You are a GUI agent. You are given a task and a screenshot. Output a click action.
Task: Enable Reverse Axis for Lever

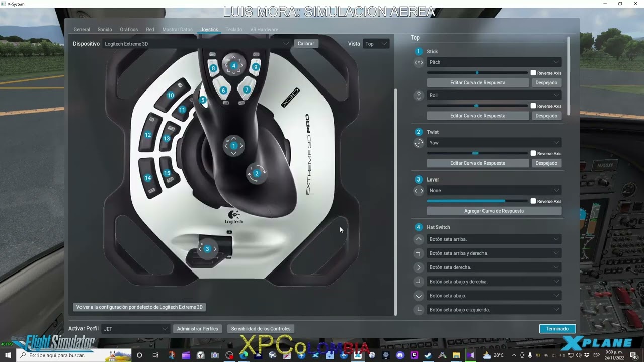pyautogui.click(x=533, y=201)
